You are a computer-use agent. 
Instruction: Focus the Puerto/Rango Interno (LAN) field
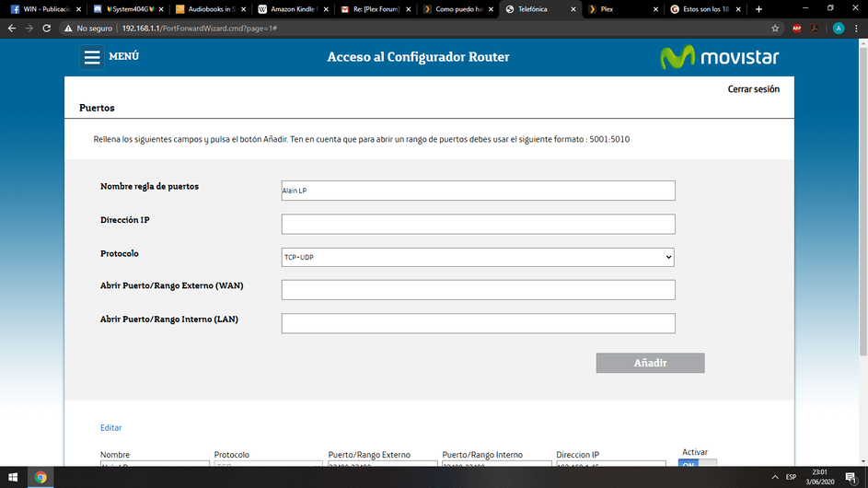[478, 323]
